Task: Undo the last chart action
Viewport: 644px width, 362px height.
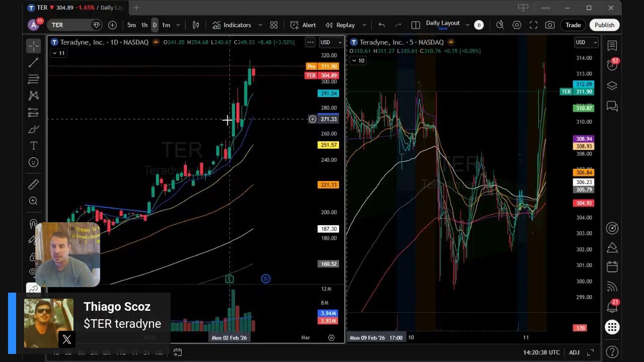Action: click(381, 25)
